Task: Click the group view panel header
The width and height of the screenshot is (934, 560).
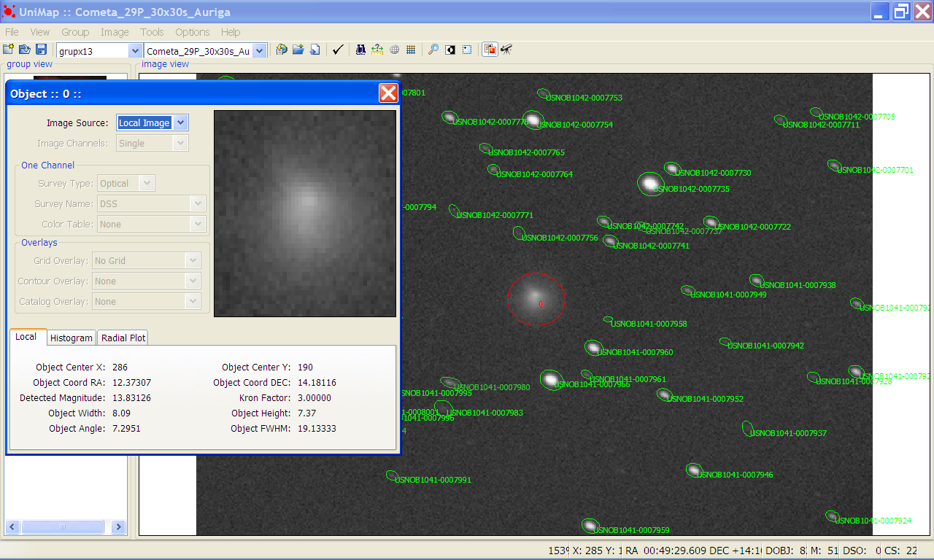Action: (29, 64)
